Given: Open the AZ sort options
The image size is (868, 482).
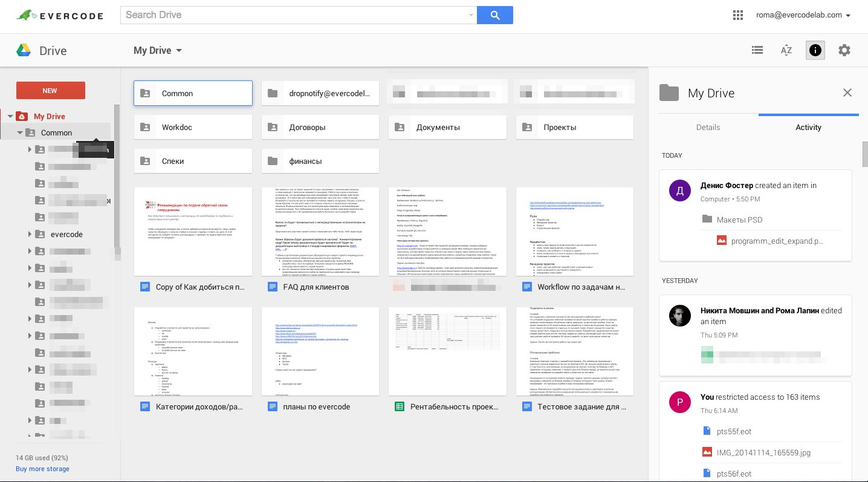Looking at the screenshot, I should (786, 51).
